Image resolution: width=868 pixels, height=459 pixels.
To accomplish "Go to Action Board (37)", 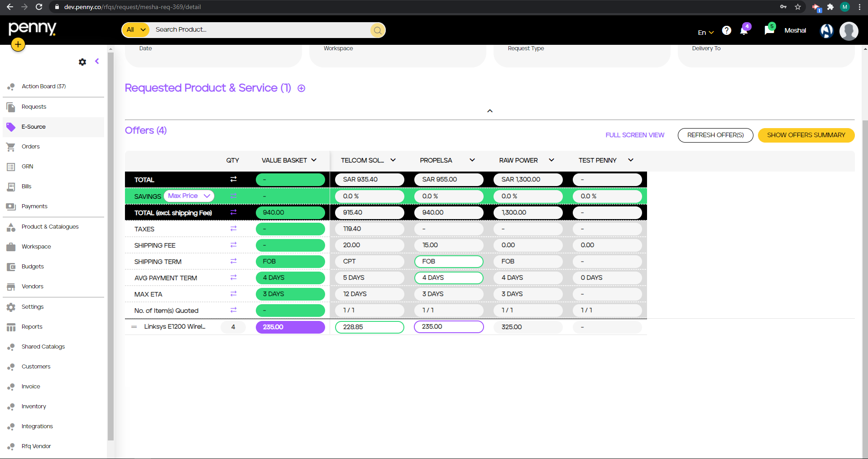I will [x=43, y=86].
